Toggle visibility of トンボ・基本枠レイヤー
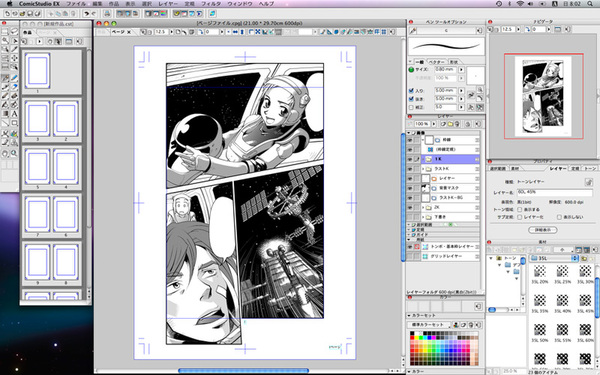 point(410,247)
